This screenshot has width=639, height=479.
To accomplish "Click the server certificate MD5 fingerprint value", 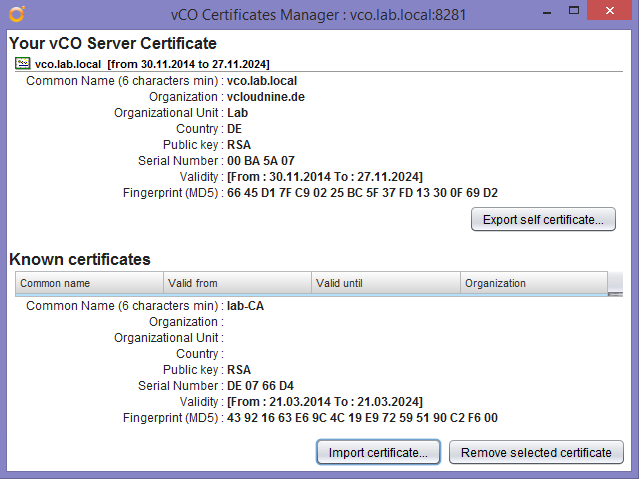I will 362,192.
